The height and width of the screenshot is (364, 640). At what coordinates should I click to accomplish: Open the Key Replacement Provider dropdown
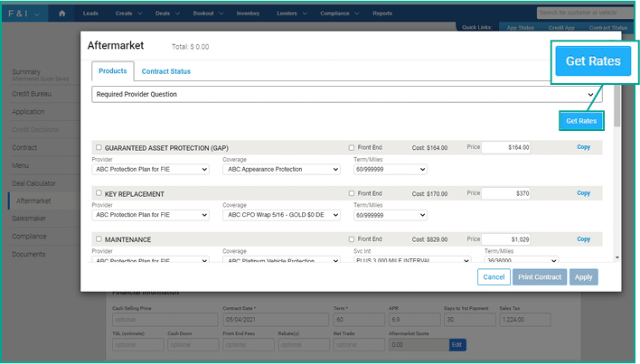pyautogui.click(x=150, y=215)
